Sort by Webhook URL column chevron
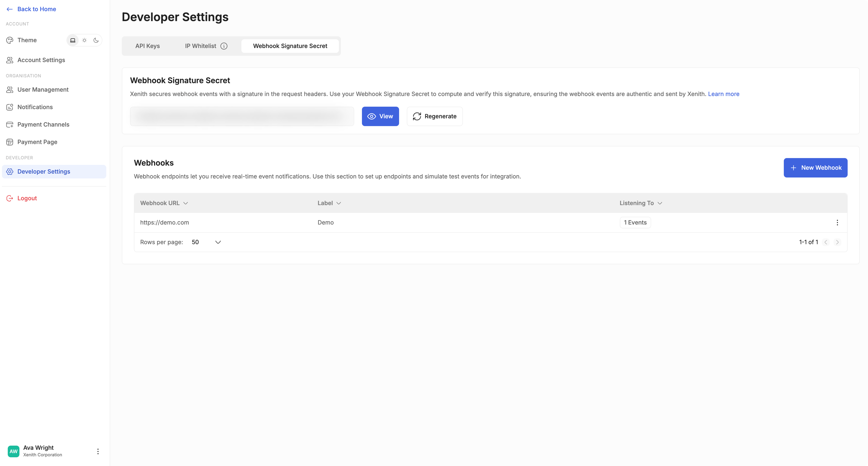 pos(186,203)
